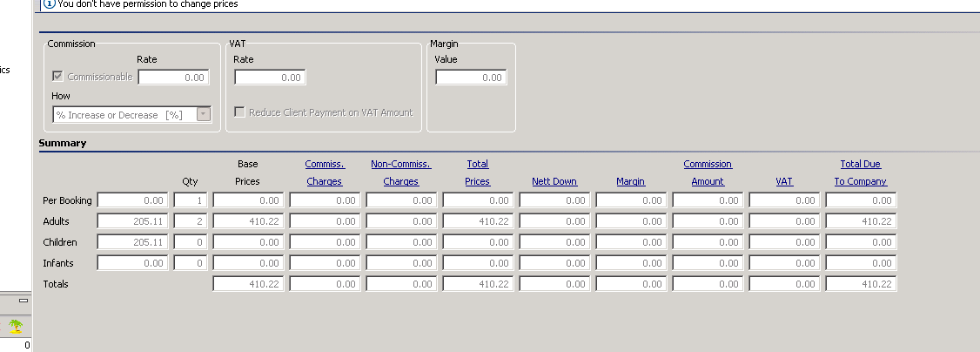Click the Adults row label
Image resolution: width=980 pixels, height=352 pixels.
click(57, 221)
